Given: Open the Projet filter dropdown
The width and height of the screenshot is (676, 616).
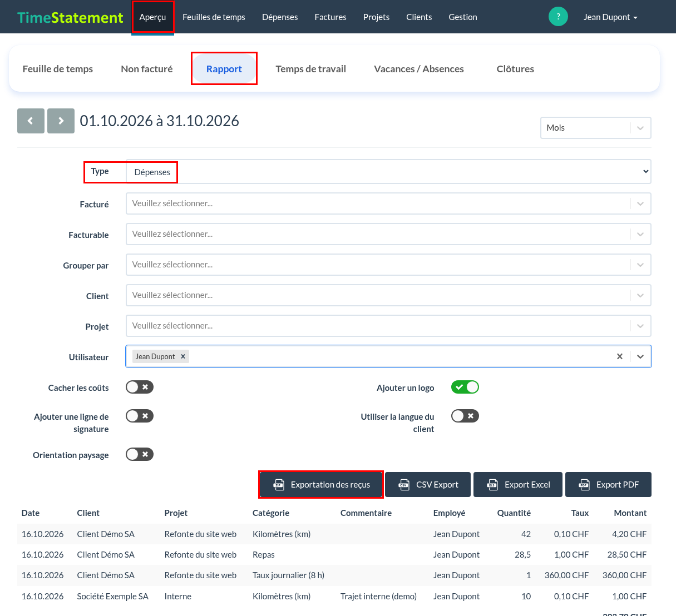Looking at the screenshot, I should (x=388, y=326).
